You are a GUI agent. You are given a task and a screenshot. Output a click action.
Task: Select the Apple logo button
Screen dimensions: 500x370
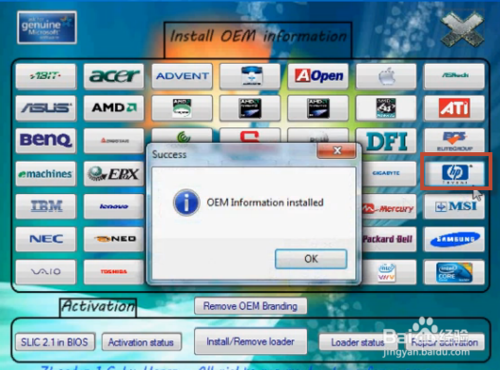tap(386, 76)
